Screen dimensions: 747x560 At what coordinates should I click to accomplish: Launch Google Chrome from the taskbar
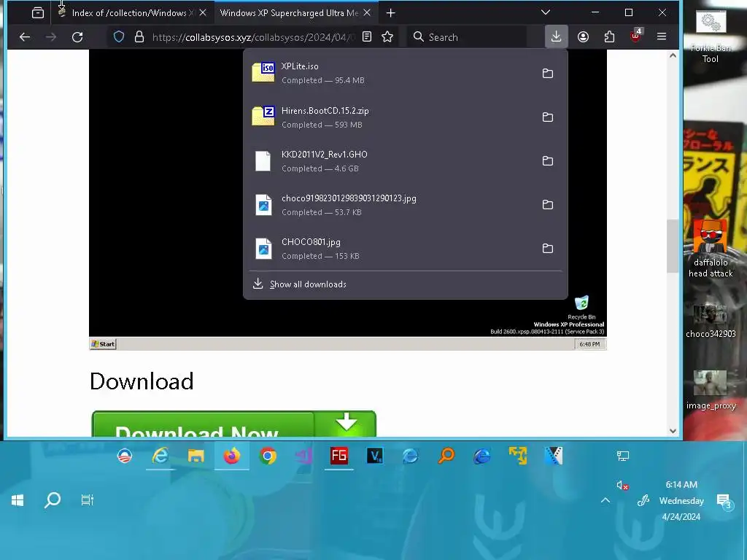click(x=268, y=456)
